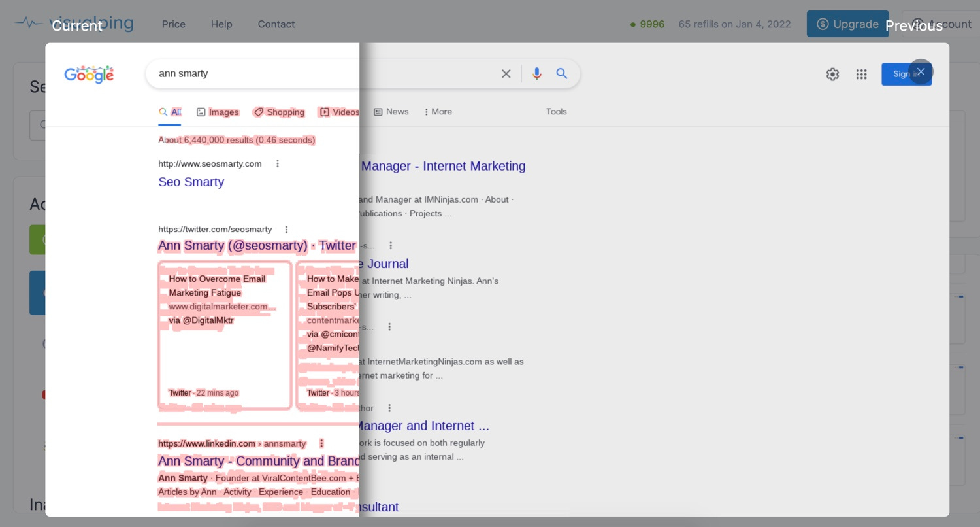Click the http://www.seosmarty.com URL text
This screenshot has width=980, height=527.
[x=210, y=164]
